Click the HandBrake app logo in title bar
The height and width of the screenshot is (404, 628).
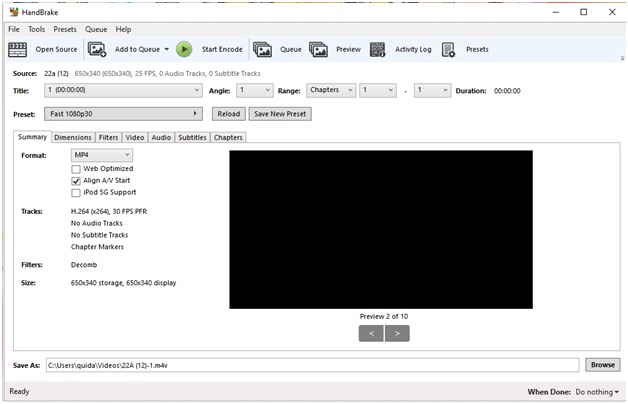14,12
